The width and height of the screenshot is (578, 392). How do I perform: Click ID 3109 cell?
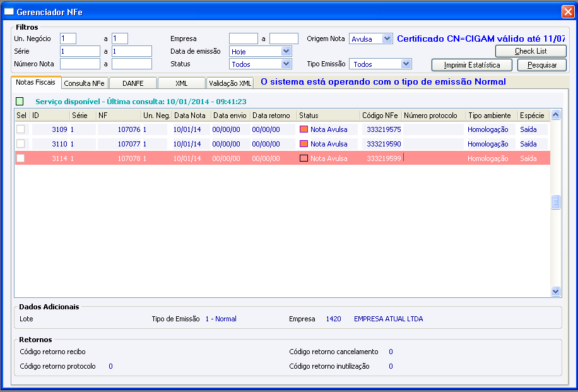pyautogui.click(x=50, y=129)
